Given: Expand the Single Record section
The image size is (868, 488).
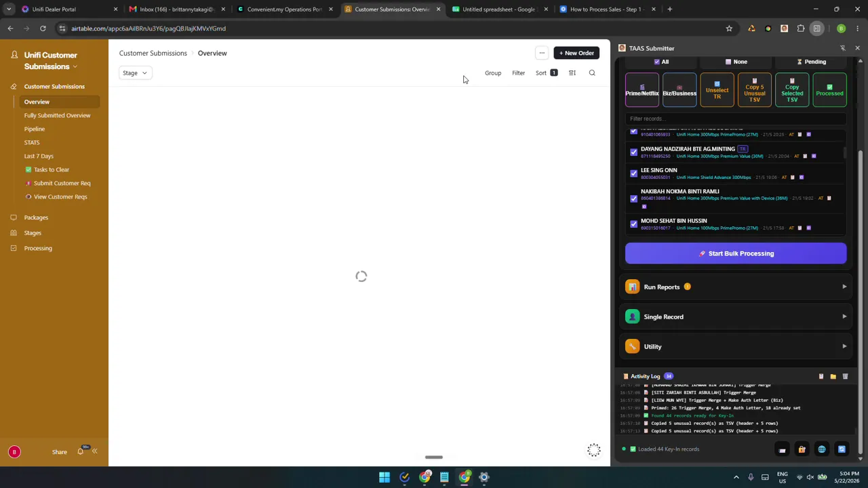Looking at the screenshot, I should [x=736, y=317].
